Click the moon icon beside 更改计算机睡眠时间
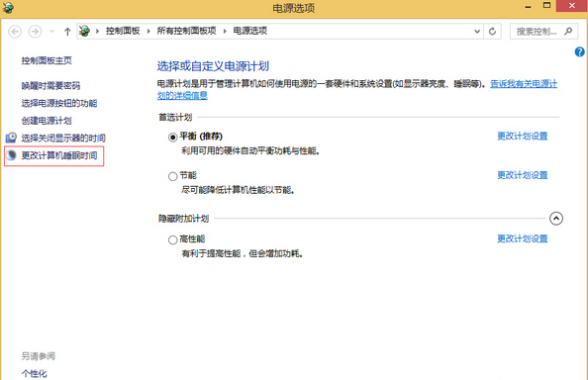Viewport: 588px width, 380px height. 11,155
